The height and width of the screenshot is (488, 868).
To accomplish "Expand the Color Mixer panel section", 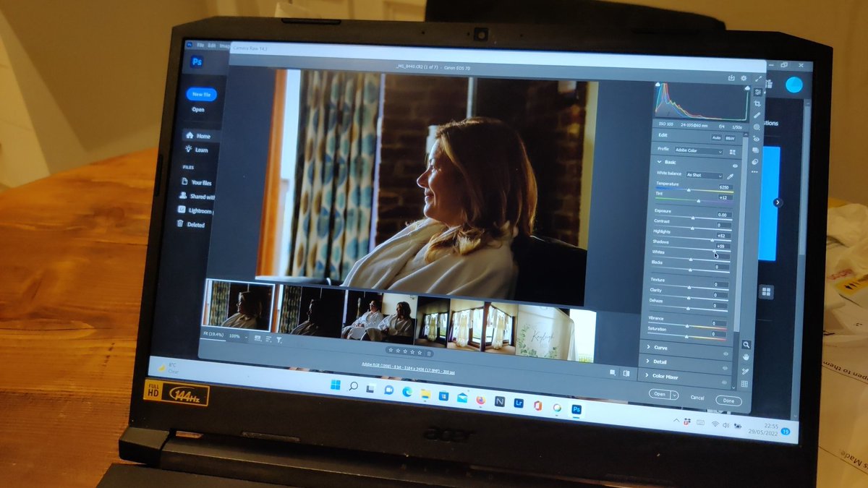I will click(x=647, y=376).
